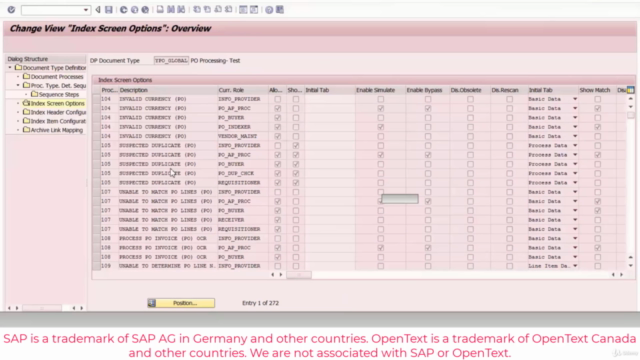This screenshot has height=360, width=640.
Task: Jump to last page icon
Action: (x=229, y=9)
